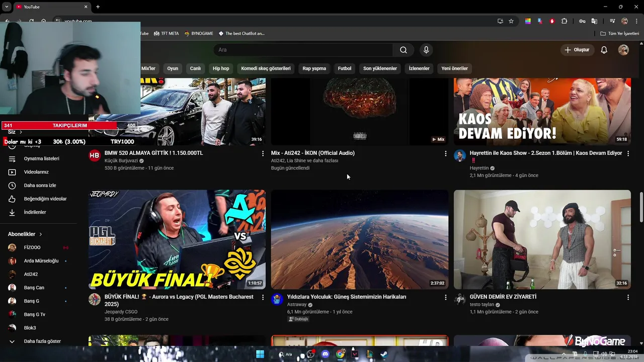Open Steam from the taskbar
This screenshot has width=644, height=362.
pyautogui.click(x=384, y=354)
